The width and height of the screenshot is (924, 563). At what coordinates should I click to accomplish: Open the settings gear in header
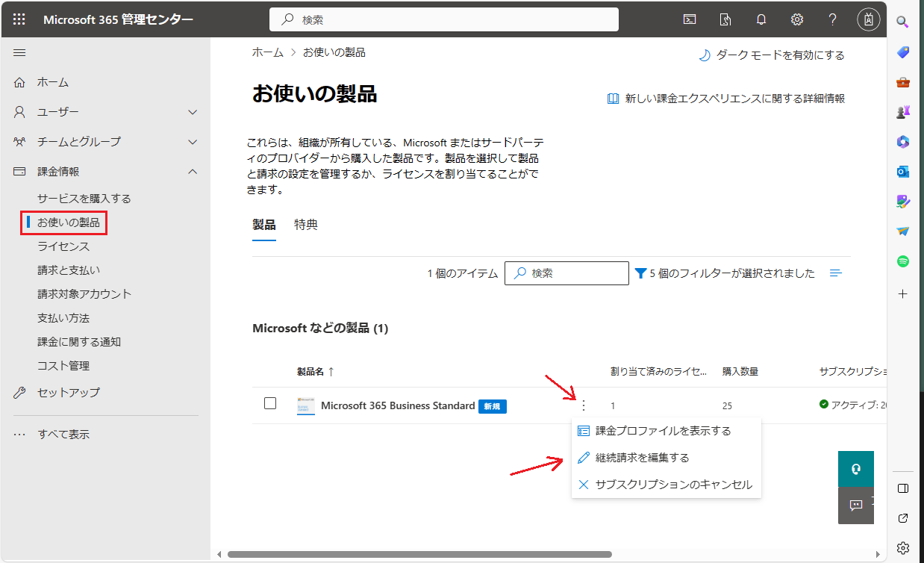click(x=797, y=19)
